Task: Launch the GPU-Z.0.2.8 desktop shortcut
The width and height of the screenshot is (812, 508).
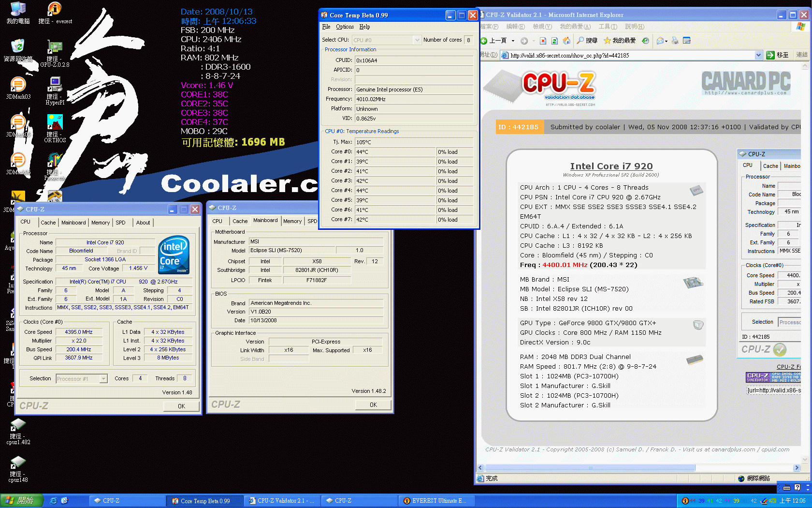Action: pyautogui.click(x=55, y=53)
